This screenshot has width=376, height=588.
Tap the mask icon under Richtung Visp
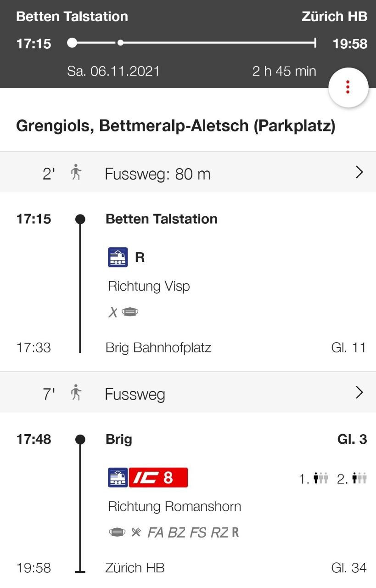pyautogui.click(x=130, y=312)
